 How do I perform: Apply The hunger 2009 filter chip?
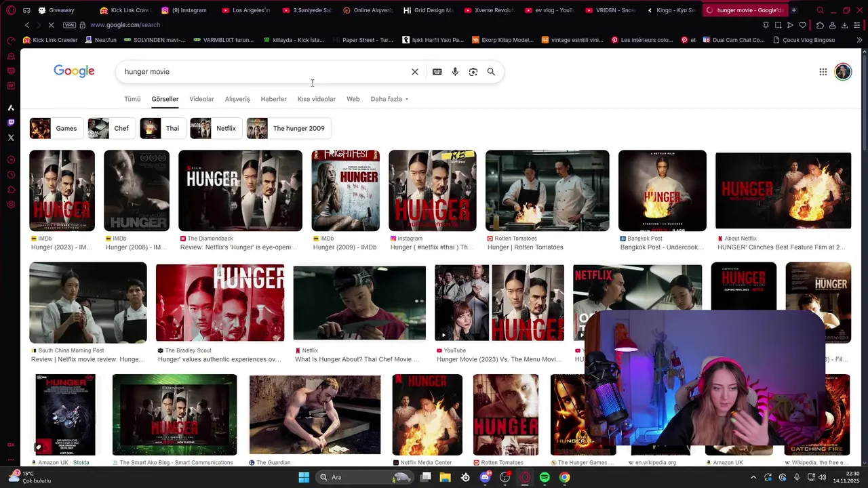289,128
